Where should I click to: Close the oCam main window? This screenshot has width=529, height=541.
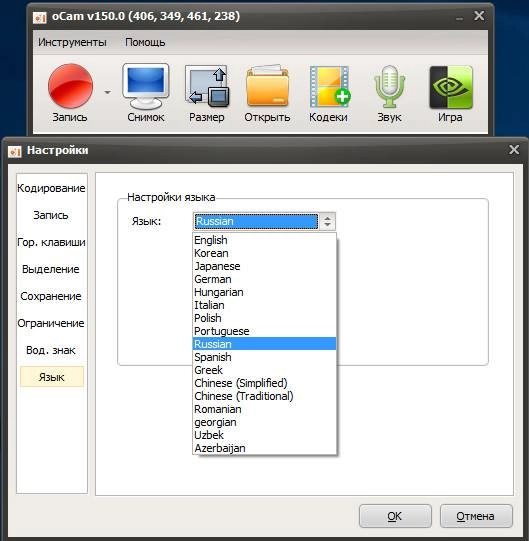[x=479, y=16]
